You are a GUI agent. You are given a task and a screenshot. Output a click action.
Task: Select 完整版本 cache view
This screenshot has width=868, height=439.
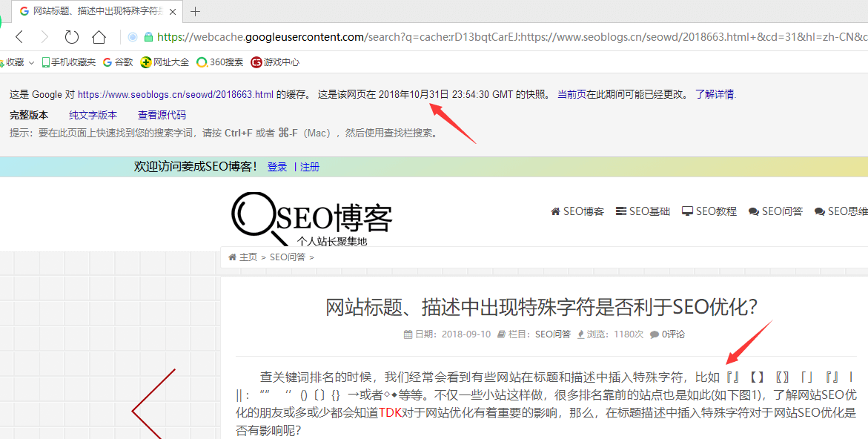(29, 115)
